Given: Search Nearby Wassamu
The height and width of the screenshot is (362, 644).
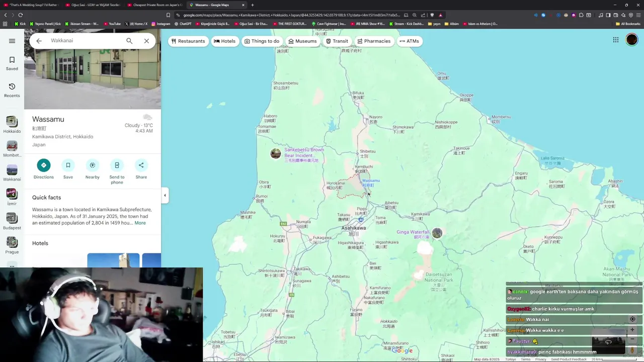Looking at the screenshot, I should [x=92, y=169].
